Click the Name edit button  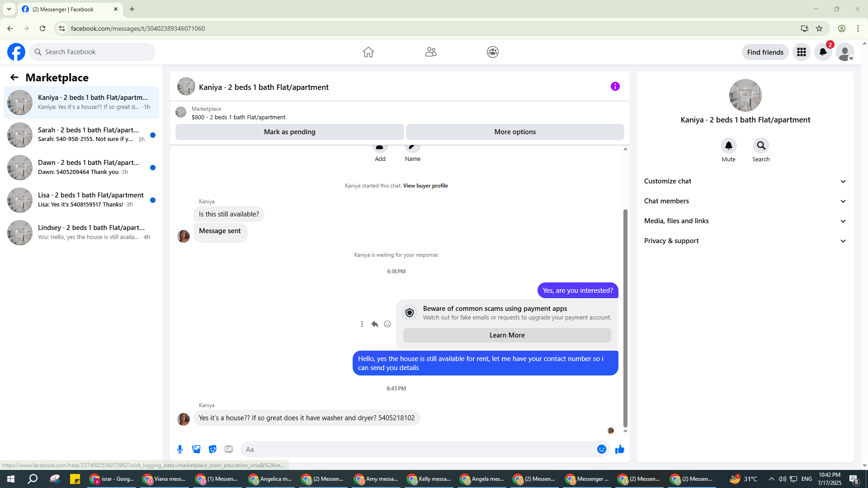point(413,153)
